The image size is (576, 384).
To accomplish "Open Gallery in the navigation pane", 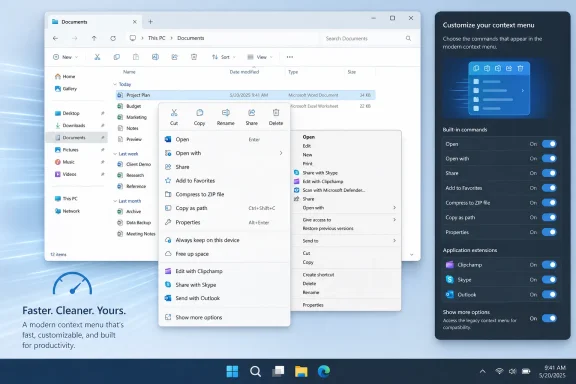I will click(76, 89).
